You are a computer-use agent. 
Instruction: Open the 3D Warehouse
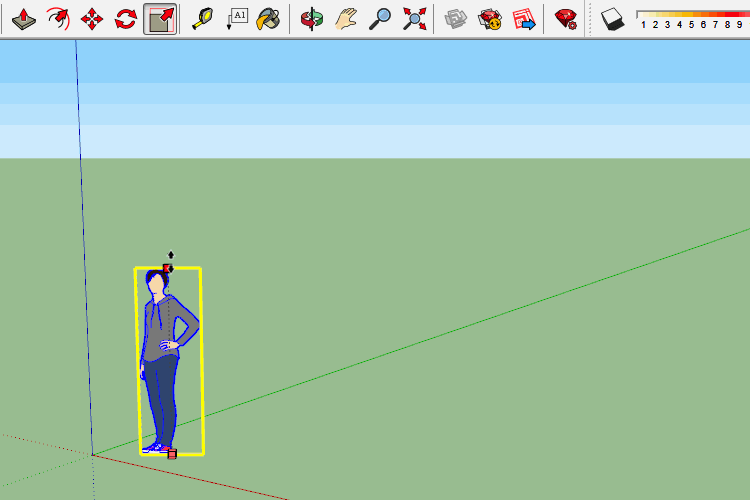(456, 18)
